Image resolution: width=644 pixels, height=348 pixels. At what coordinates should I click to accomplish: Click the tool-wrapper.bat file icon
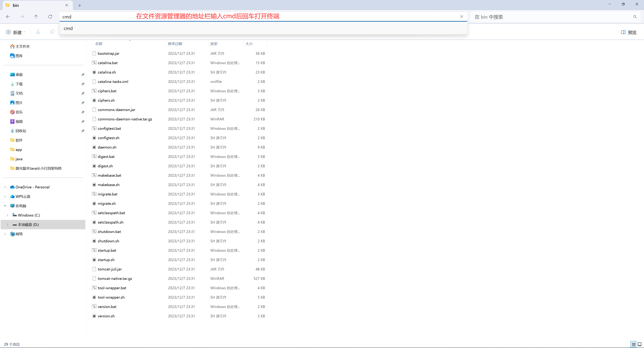94,288
